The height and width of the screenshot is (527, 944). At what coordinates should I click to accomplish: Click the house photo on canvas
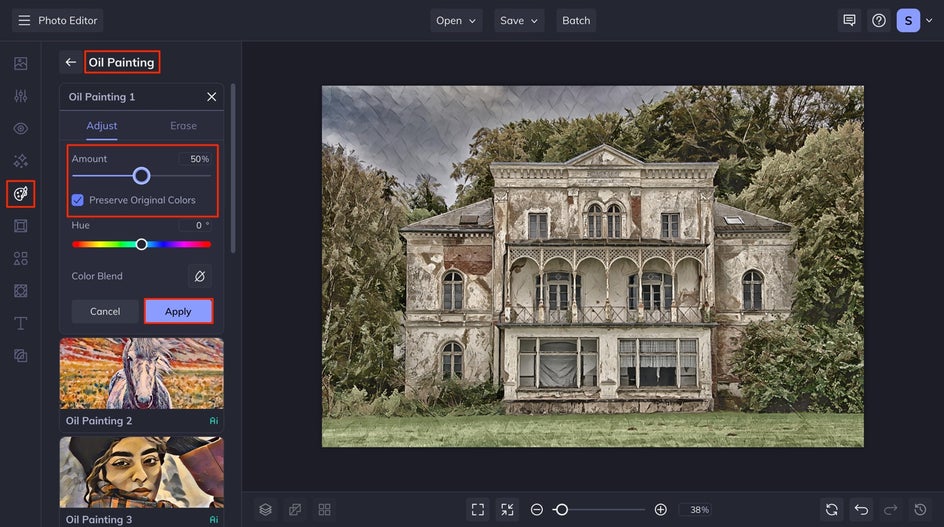pos(592,266)
